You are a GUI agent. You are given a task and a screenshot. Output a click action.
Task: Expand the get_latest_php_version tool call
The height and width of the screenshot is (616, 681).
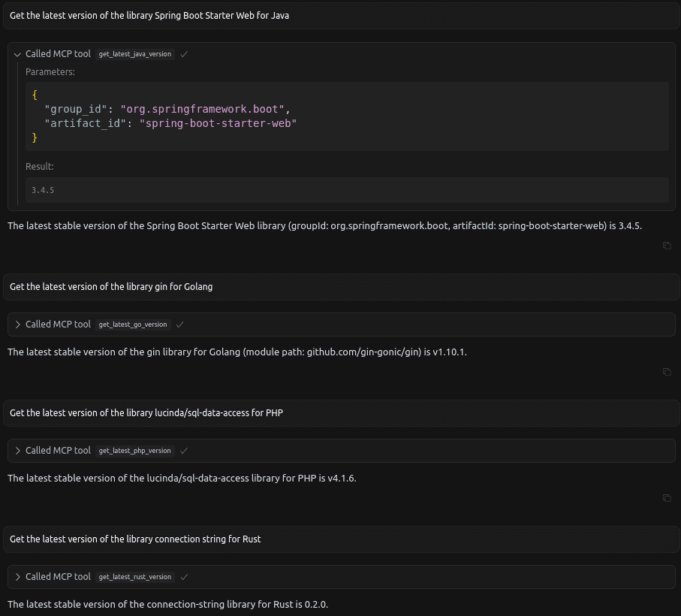pyautogui.click(x=17, y=451)
